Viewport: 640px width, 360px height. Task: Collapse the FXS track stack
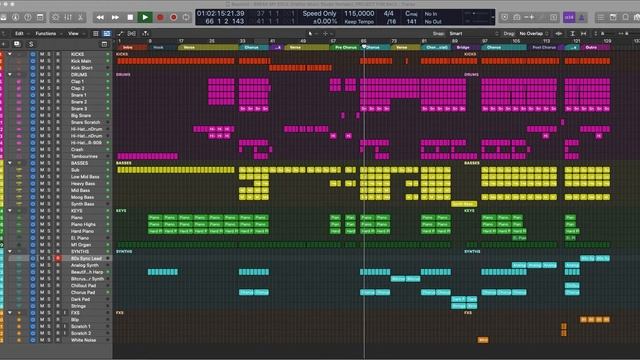pos(10,313)
